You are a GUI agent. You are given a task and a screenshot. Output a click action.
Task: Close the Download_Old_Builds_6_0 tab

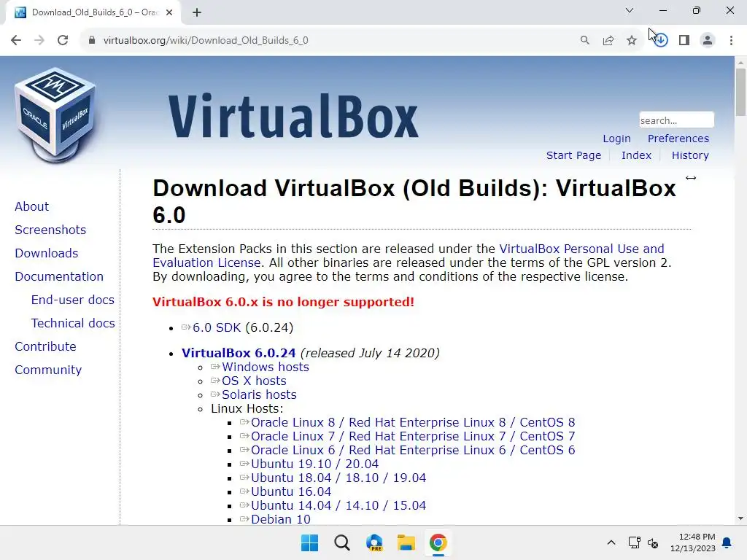(x=169, y=12)
